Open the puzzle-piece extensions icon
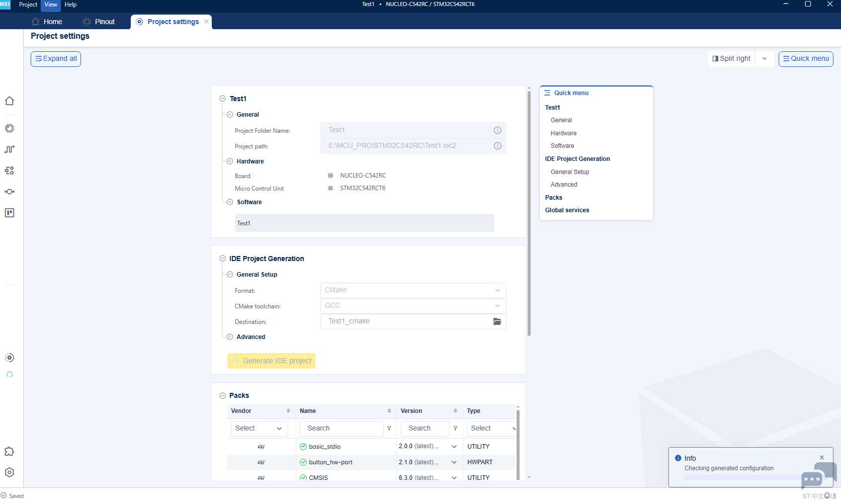Viewport: 841px width, 504px height. pos(10,451)
